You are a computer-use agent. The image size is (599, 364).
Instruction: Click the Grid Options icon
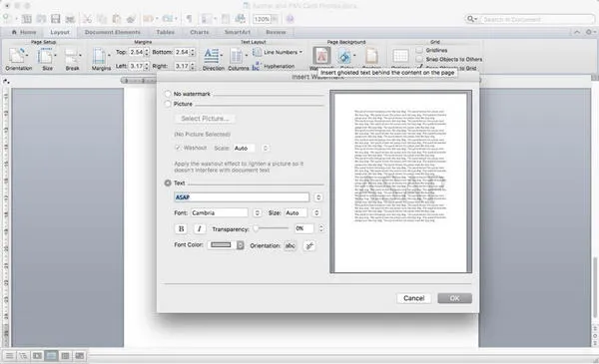(400, 57)
